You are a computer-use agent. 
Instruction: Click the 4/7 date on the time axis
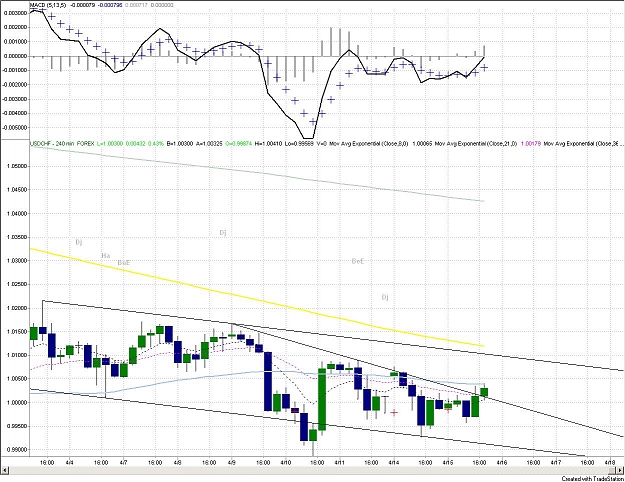[x=124, y=462]
